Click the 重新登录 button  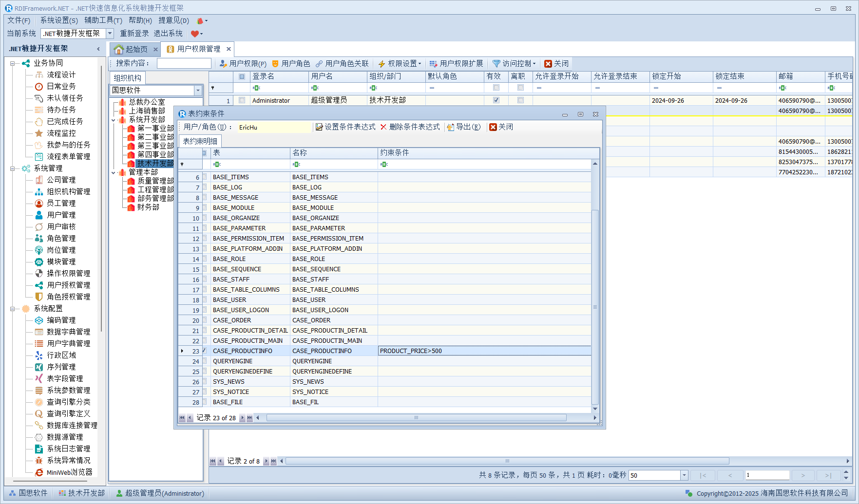click(x=134, y=34)
